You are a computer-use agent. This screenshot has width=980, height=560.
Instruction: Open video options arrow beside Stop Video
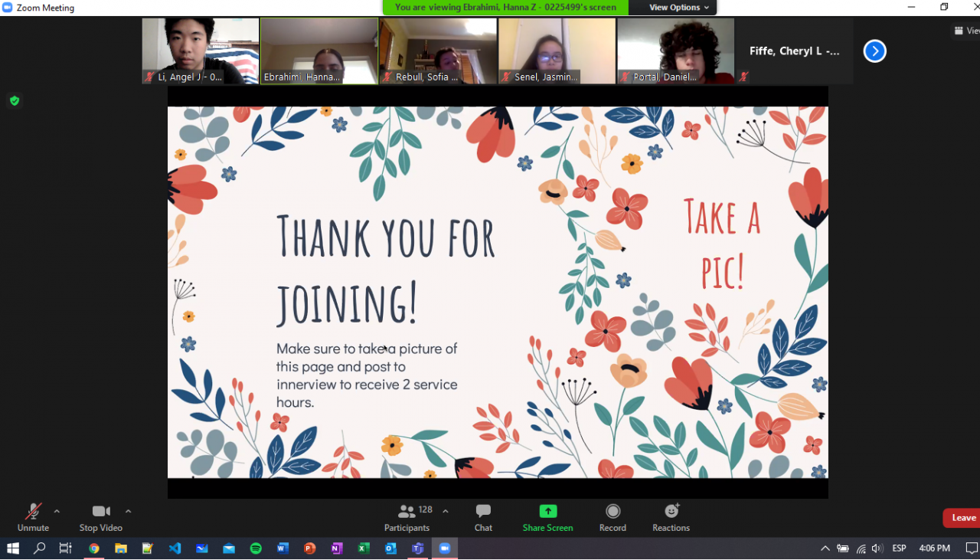(x=128, y=511)
